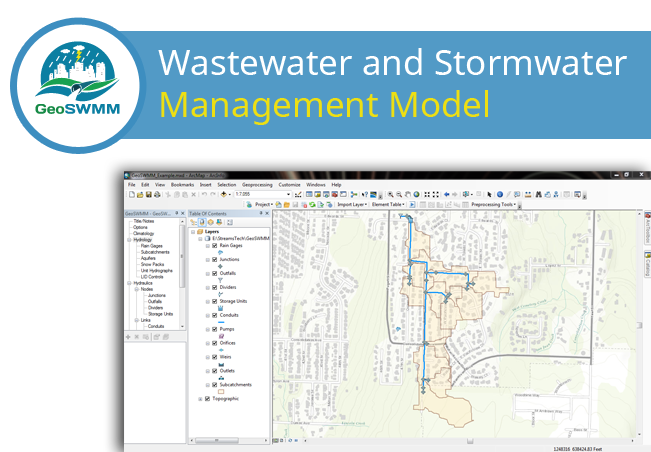This screenshot has width=651, height=452.
Task: Uncheck the Rain Gages layer checkbox
Action: pyautogui.click(x=215, y=246)
